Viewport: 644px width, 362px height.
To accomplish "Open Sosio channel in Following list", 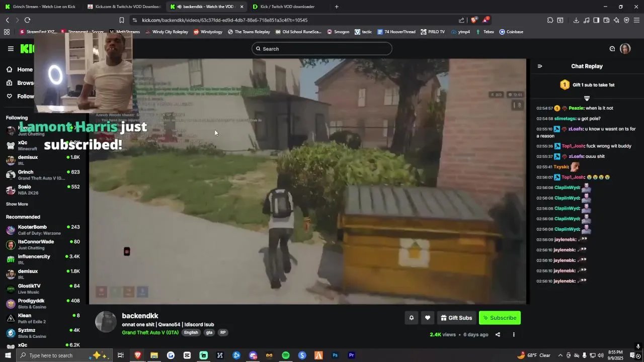I will [43, 190].
